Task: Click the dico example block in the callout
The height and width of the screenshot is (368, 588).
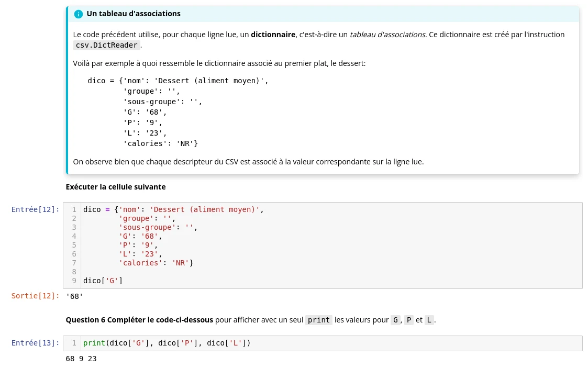Action: pos(178,112)
